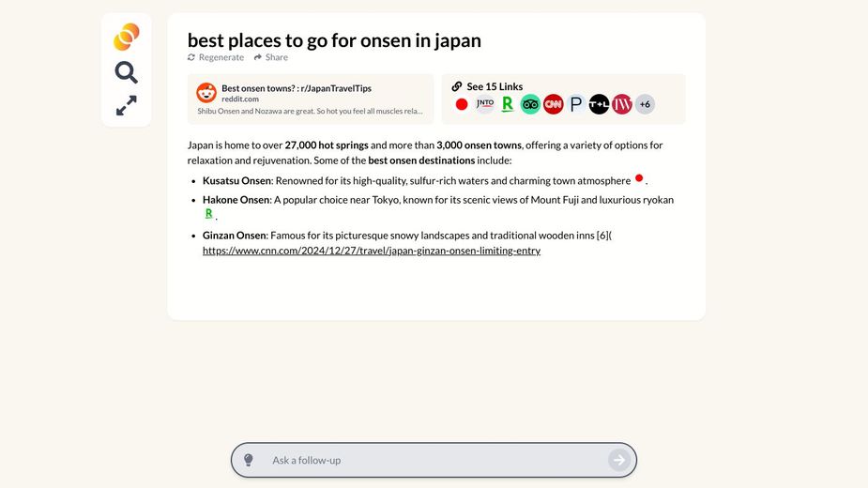Image resolution: width=868 pixels, height=488 pixels.
Task: Click the Reddit logo on source card
Action: (x=206, y=92)
